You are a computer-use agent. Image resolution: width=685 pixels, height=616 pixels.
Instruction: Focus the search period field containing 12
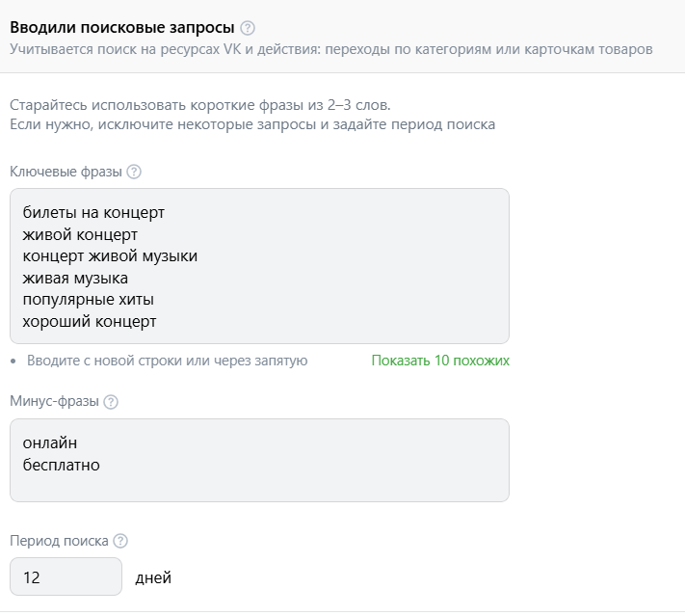(x=66, y=577)
